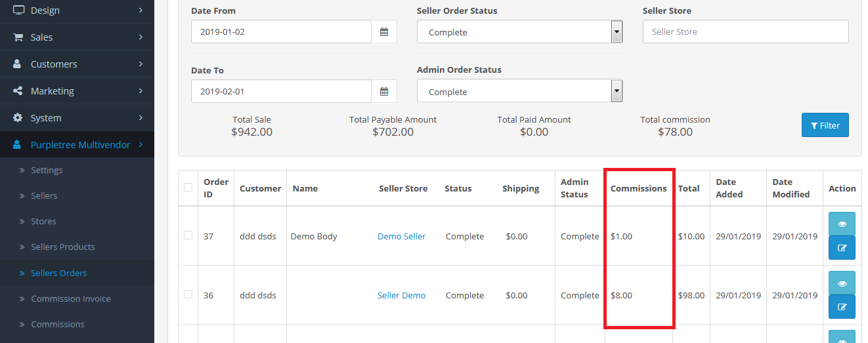Screen dimensions: 868x343
Task: Click the Seller Store column header
Action: [403, 188]
